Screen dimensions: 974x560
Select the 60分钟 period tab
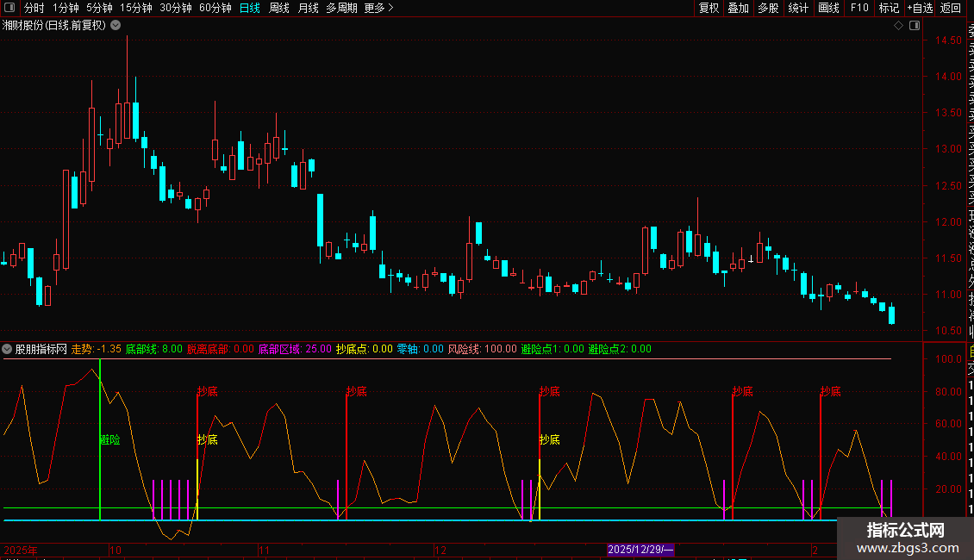(215, 8)
